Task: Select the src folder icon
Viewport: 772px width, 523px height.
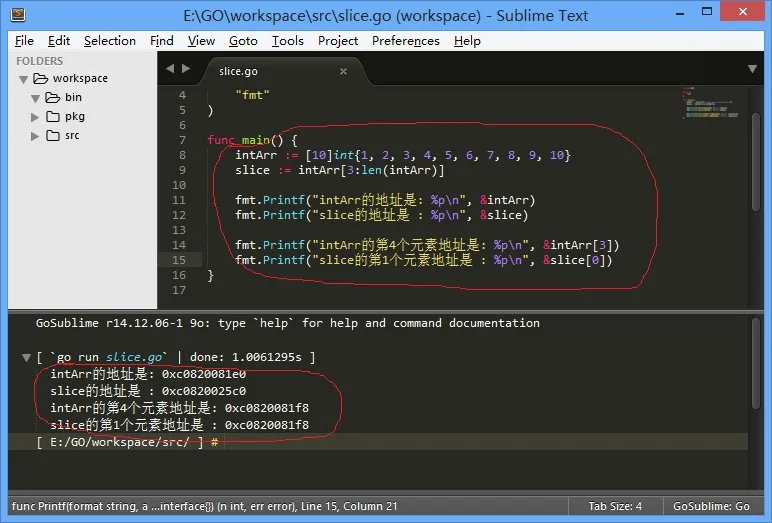Action: pos(53,135)
